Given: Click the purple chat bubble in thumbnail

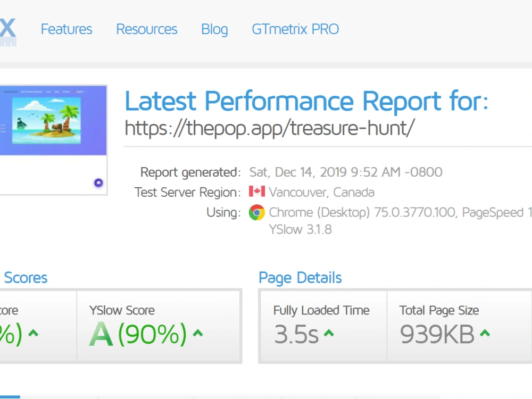Looking at the screenshot, I should (x=98, y=183).
